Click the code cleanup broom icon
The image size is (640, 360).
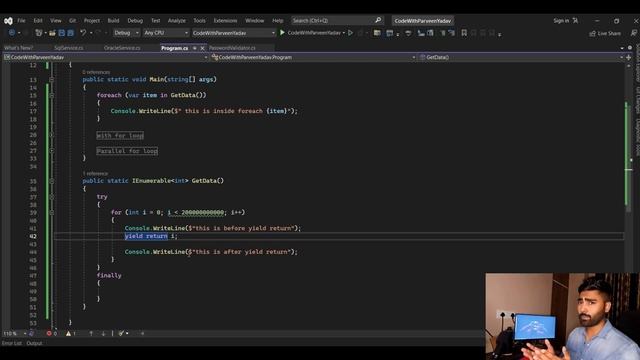click(x=121, y=333)
